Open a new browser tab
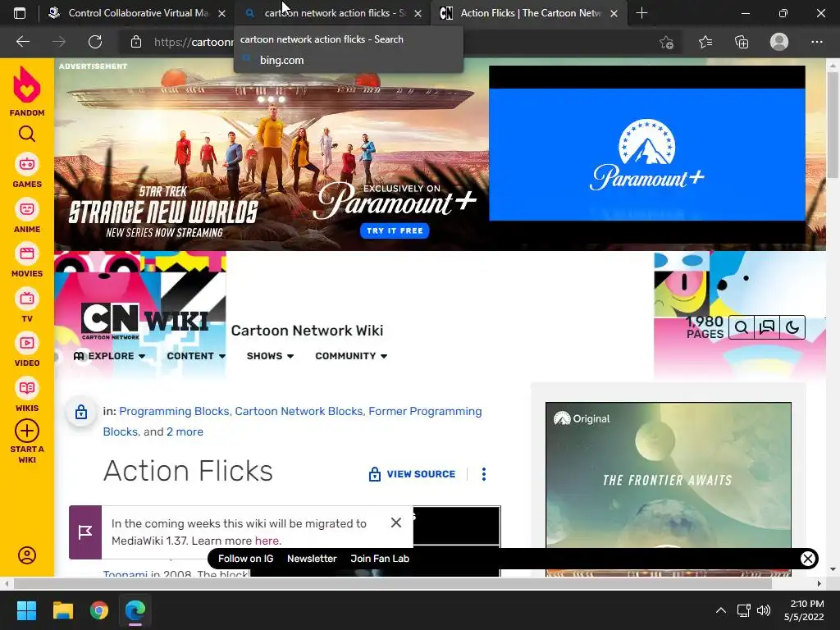The image size is (840, 630). click(x=641, y=13)
